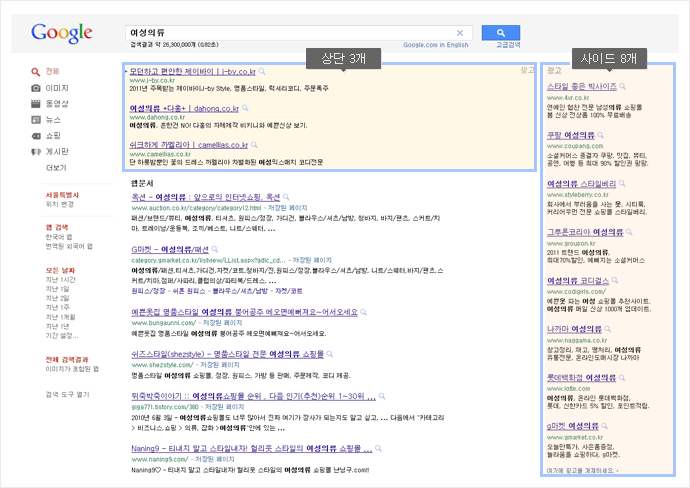Select the 전체 search category
This screenshot has width=690, height=488.
click(52, 72)
